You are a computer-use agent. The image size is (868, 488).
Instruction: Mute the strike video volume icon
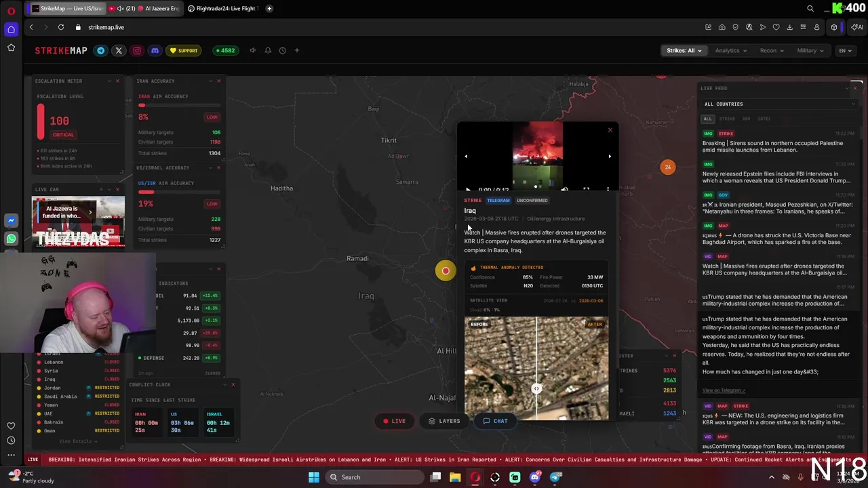[564, 190]
